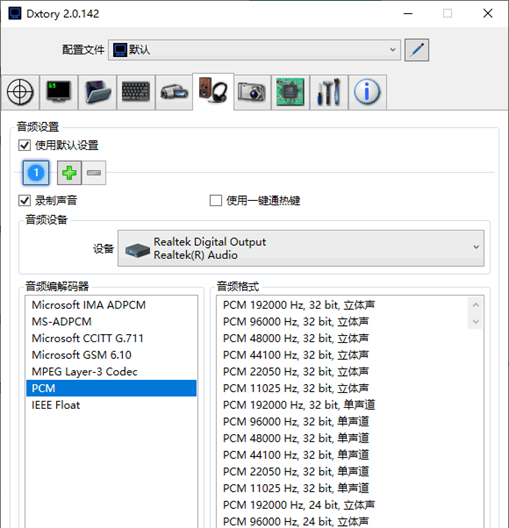Open the keyboard hotkey tab

point(136,92)
